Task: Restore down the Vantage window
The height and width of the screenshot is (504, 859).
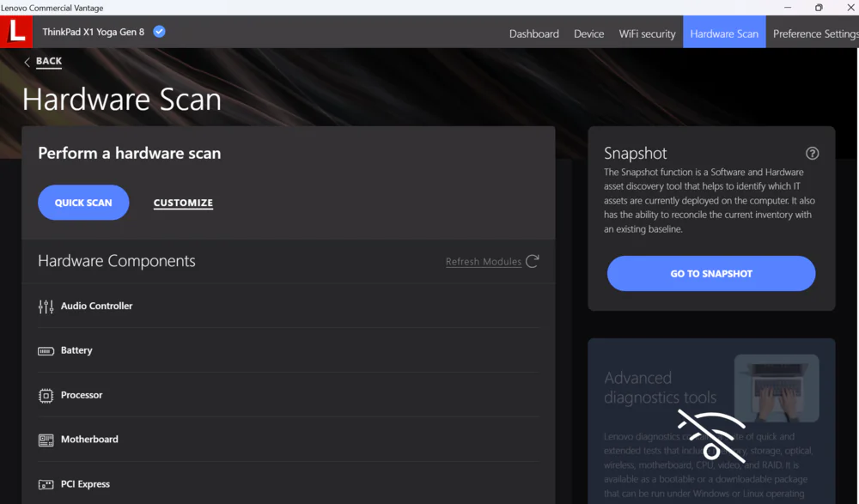Action: point(819,8)
